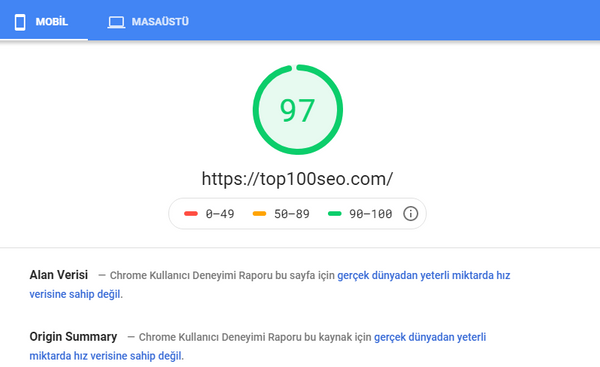Click the 0-49 range label
This screenshot has width=600, height=367.
[220, 214]
